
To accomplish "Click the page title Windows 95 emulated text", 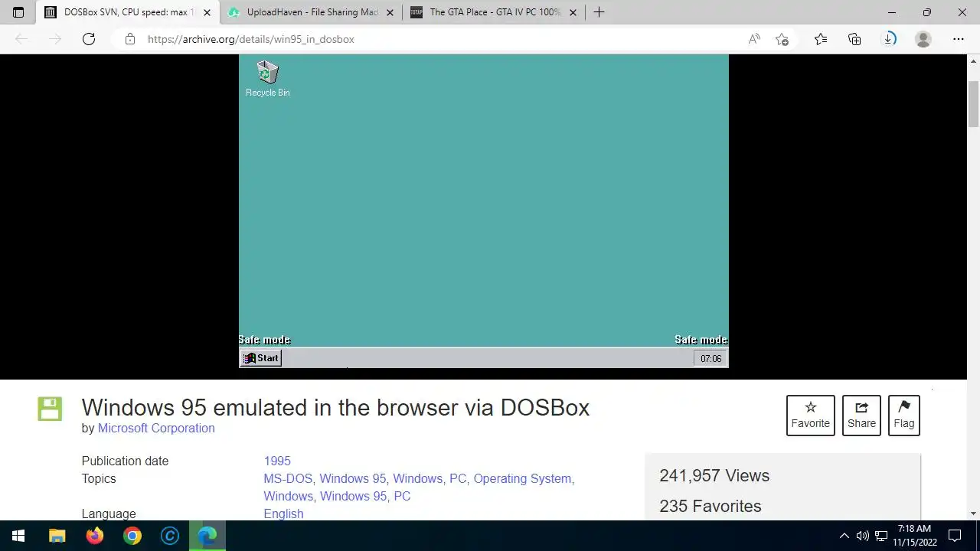I will click(x=335, y=407).
